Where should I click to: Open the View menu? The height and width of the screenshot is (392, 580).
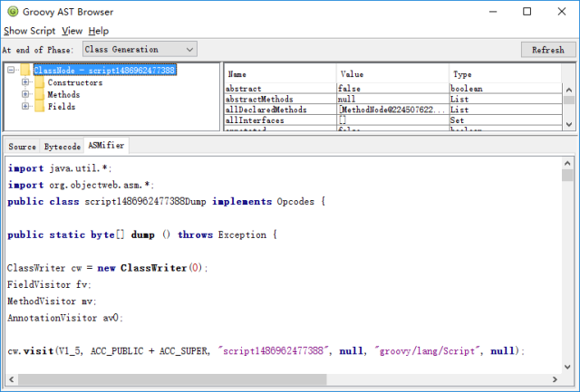(72, 31)
